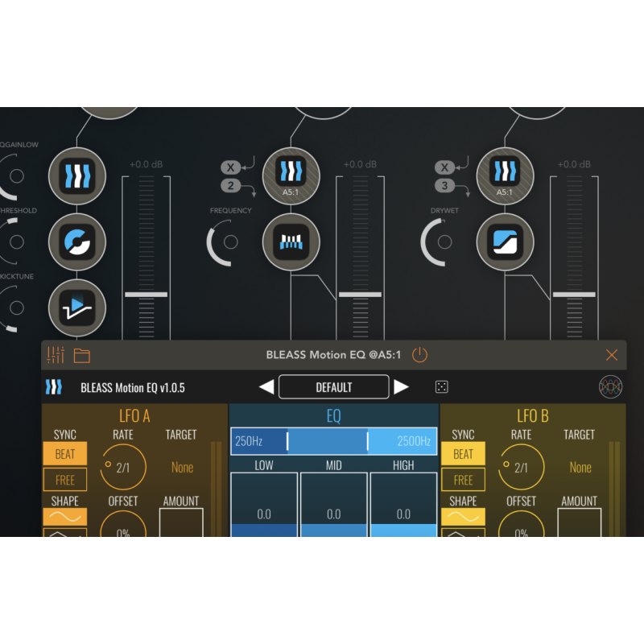This screenshot has width=644, height=644.
Task: Click the number 3 routing badge
Action: (x=444, y=186)
